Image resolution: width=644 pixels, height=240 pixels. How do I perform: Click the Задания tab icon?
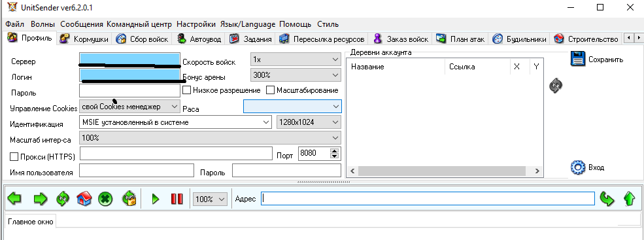[x=234, y=39]
